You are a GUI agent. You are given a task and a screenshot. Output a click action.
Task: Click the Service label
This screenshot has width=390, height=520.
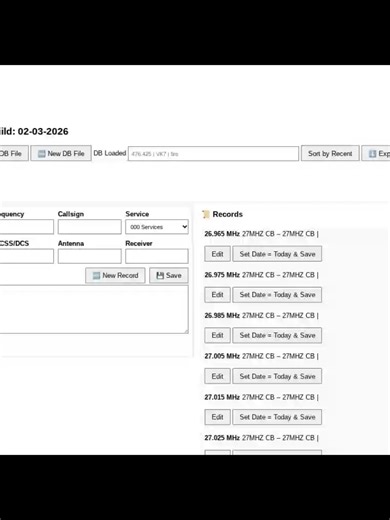(x=137, y=214)
